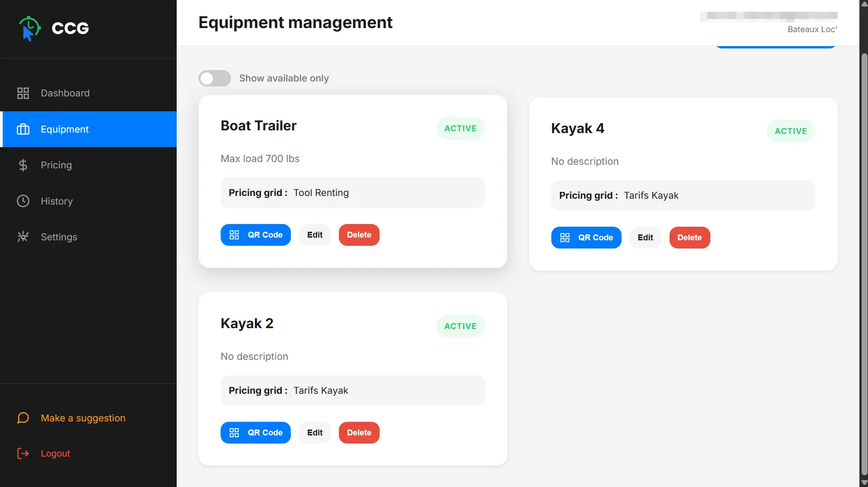Open Settings via the gear icon

(x=23, y=237)
